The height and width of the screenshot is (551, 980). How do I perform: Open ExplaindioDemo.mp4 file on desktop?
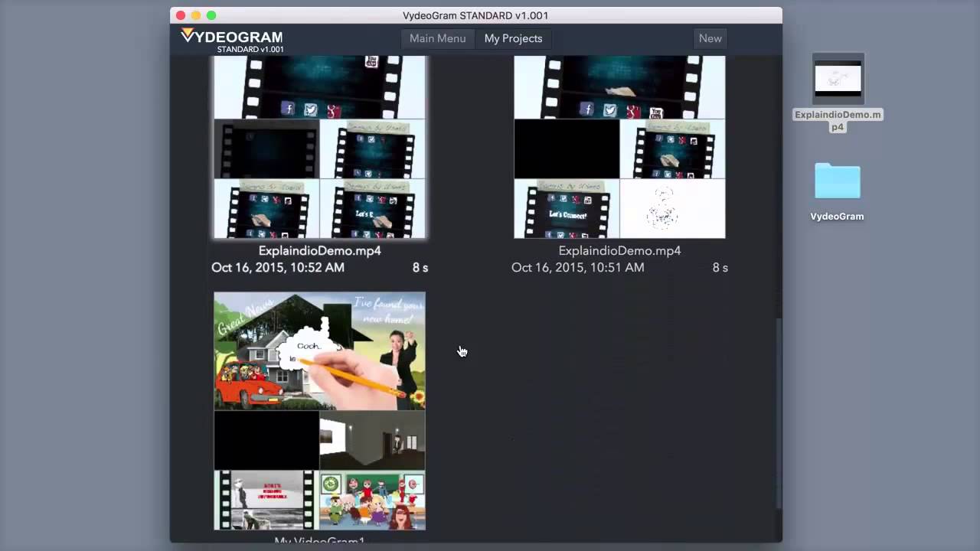click(x=838, y=79)
